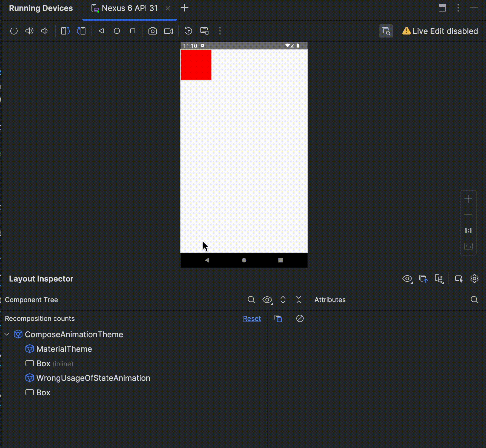The width and height of the screenshot is (486, 448).
Task: Click the red box in the emulator
Action: coord(196,64)
